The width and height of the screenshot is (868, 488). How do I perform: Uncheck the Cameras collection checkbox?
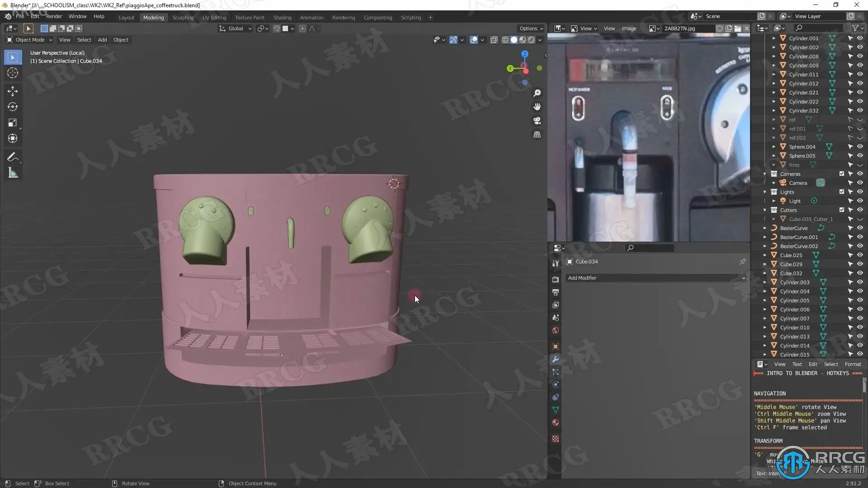pyautogui.click(x=842, y=174)
